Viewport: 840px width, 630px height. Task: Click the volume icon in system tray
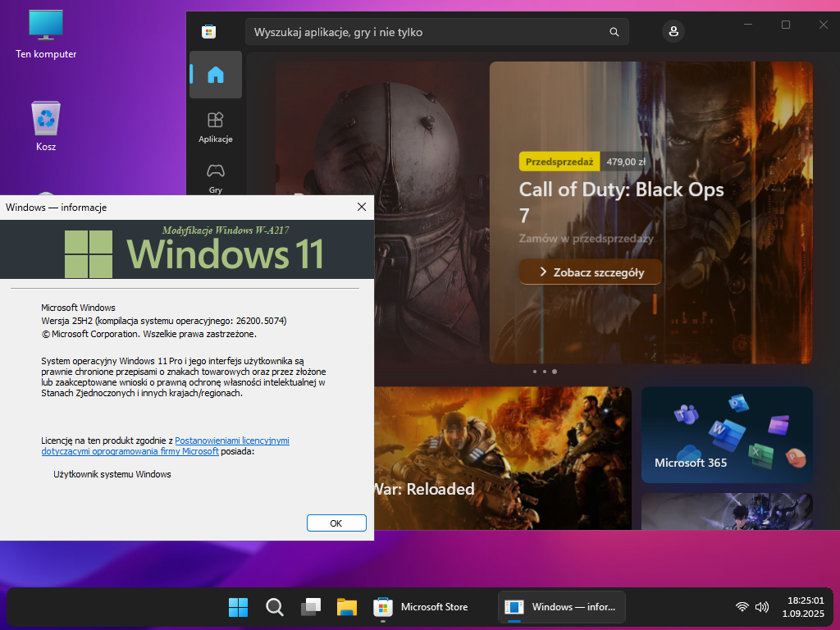(762, 607)
